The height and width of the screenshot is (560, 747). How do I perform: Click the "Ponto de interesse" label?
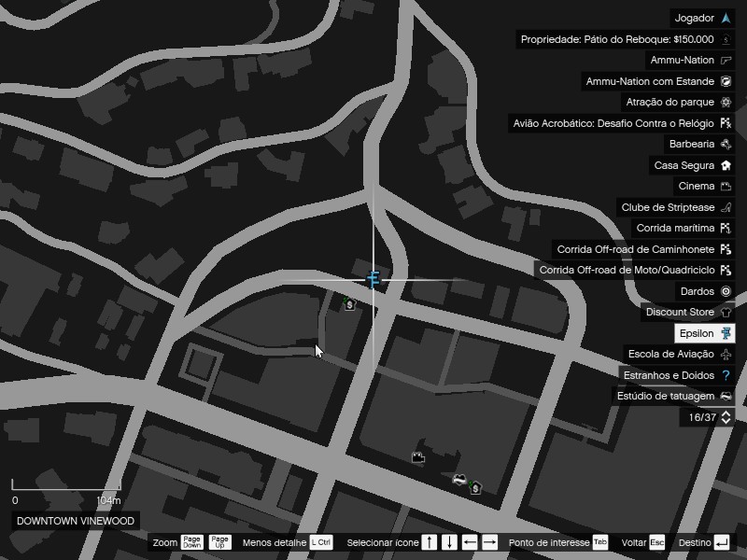pyautogui.click(x=549, y=543)
